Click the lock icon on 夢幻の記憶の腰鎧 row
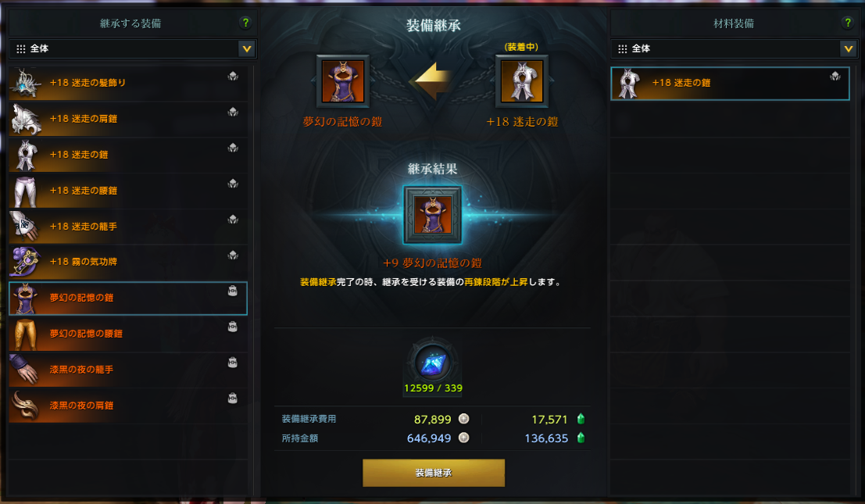Viewport: 865px width, 504px height. click(x=233, y=327)
